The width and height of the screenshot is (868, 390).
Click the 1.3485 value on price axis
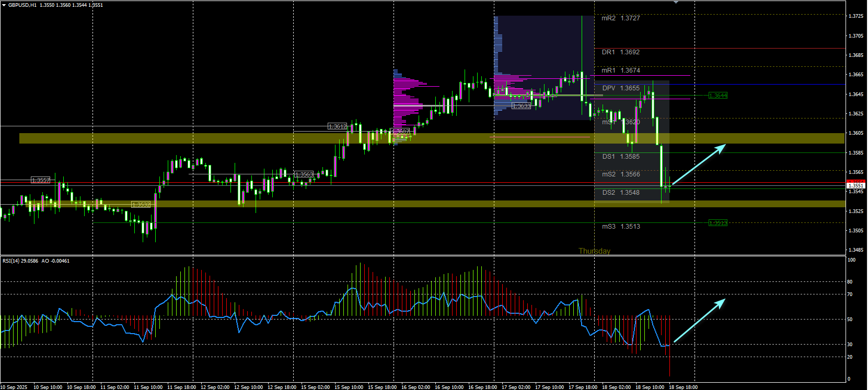click(x=856, y=250)
